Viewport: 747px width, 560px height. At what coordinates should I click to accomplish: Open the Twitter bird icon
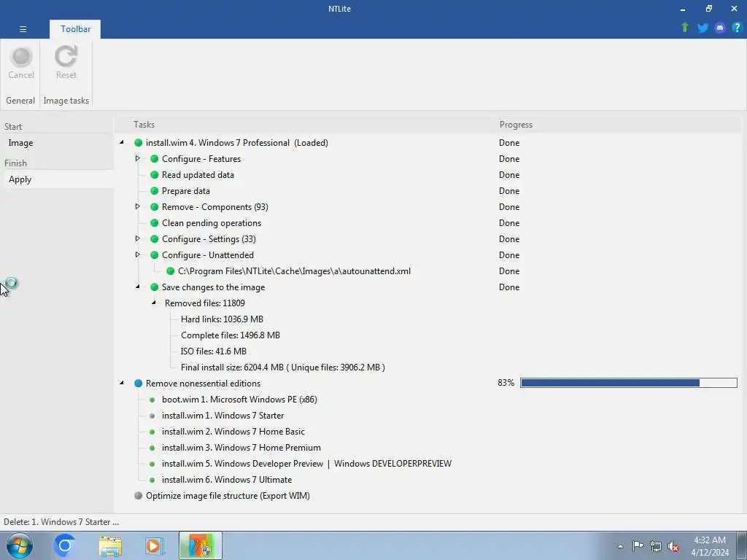703,28
